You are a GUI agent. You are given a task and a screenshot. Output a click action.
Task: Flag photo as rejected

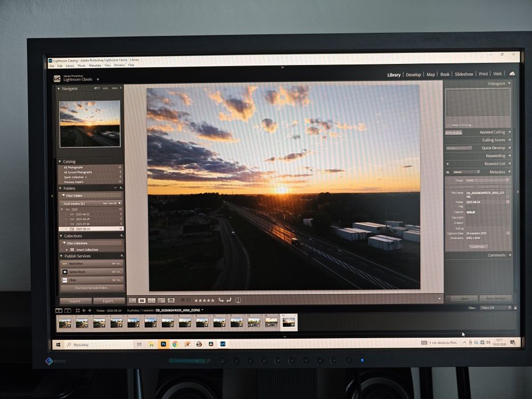[188, 300]
